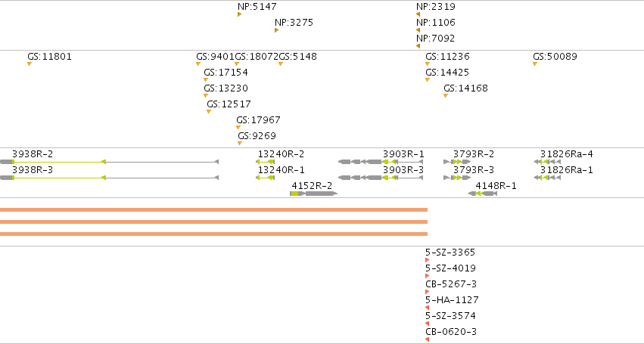
Task: Select the NP:3275 triangle marker
Action: (276, 30)
